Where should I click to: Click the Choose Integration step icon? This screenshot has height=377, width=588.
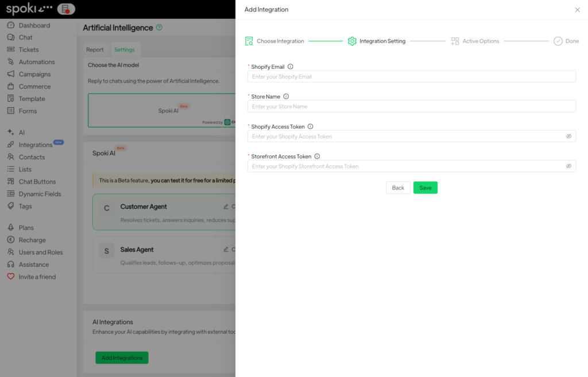(249, 41)
